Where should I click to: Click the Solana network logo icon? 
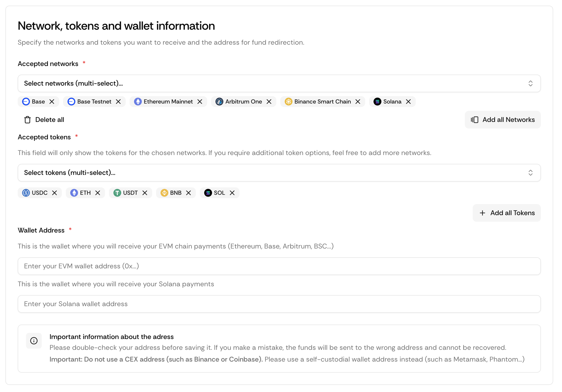[377, 102]
